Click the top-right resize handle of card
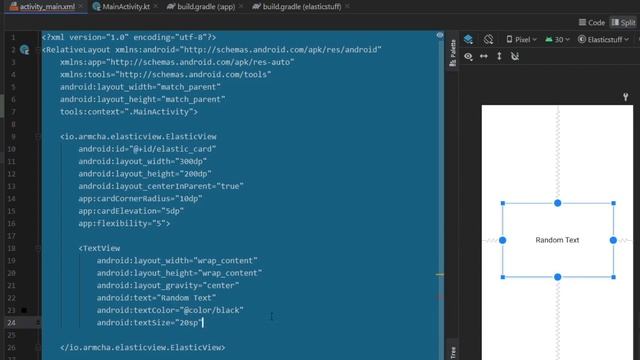 (x=613, y=203)
